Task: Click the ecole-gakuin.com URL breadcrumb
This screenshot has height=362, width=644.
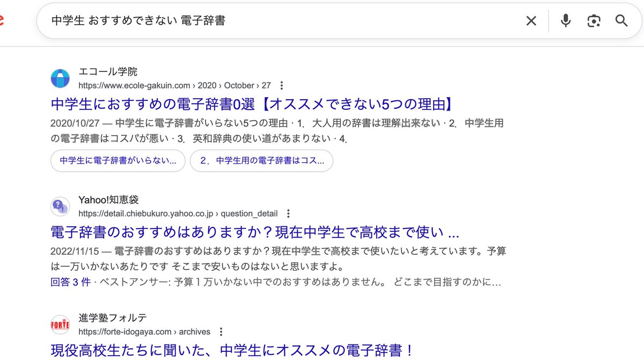Action: coord(174,85)
